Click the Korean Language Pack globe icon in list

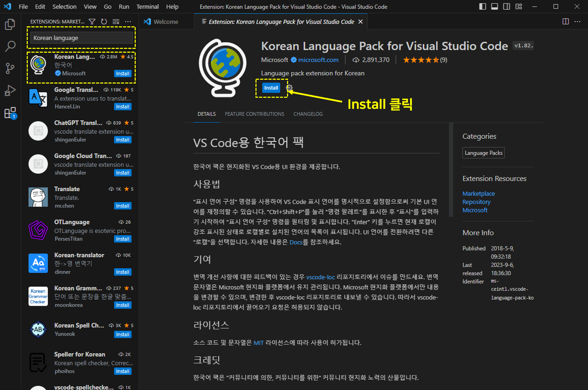[x=38, y=65]
